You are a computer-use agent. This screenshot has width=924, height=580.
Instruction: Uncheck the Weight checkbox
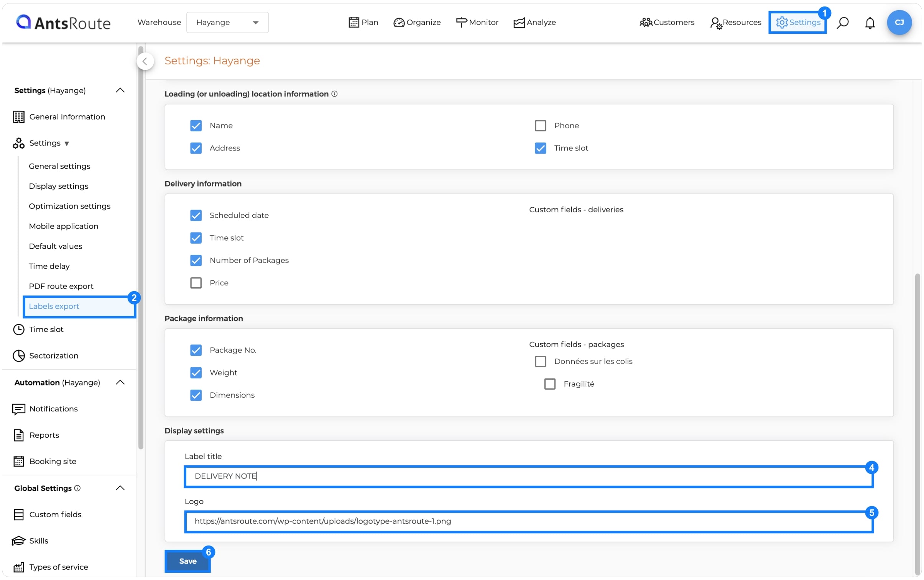(x=196, y=372)
